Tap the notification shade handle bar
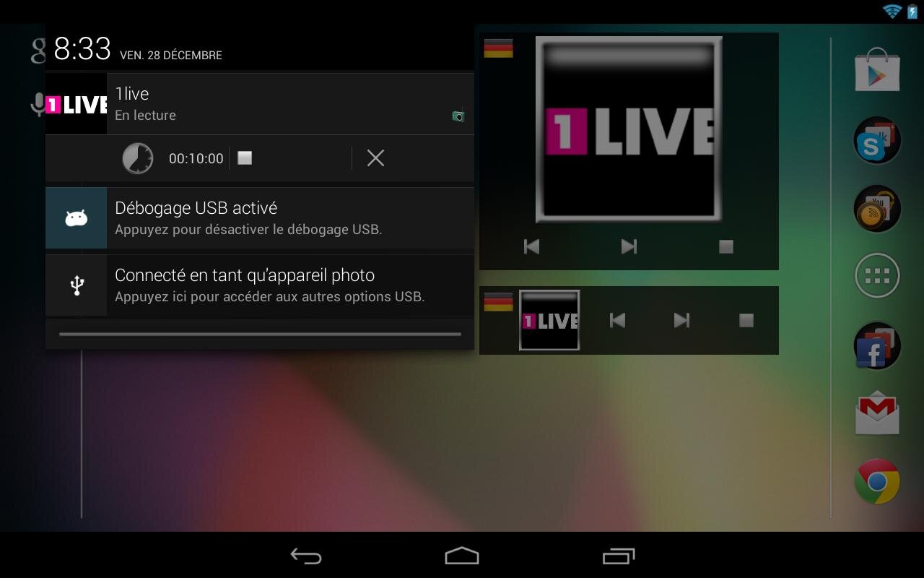The height and width of the screenshot is (578, 924). (260, 335)
